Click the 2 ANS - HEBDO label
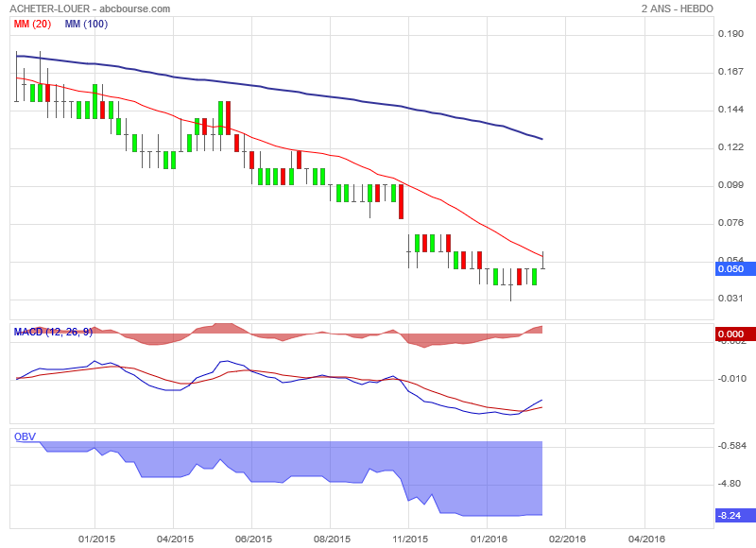The image size is (756, 548). pyautogui.click(x=677, y=9)
